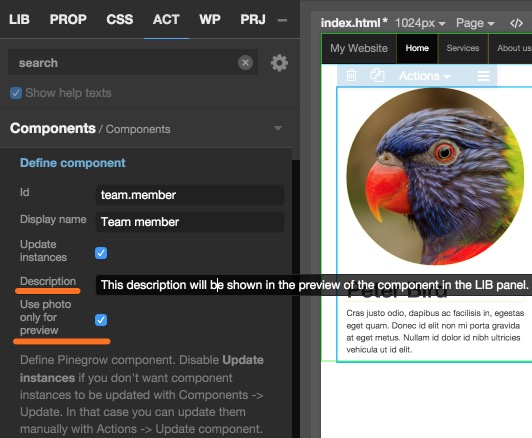Edit the Id field team.member
This screenshot has width=532, height=438.
190,195
